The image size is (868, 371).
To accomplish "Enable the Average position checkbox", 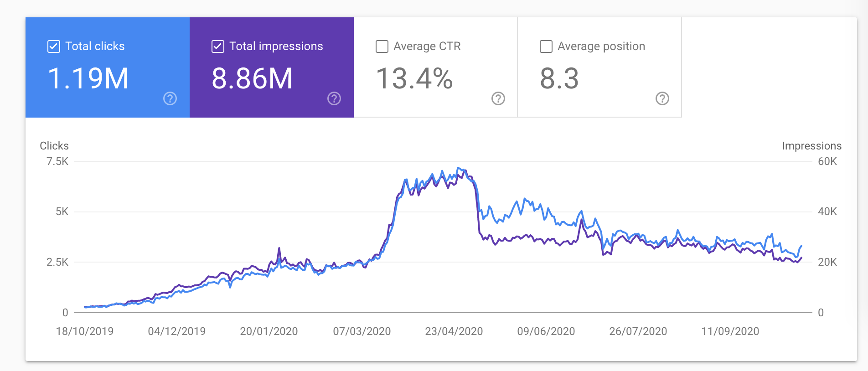I will (546, 46).
